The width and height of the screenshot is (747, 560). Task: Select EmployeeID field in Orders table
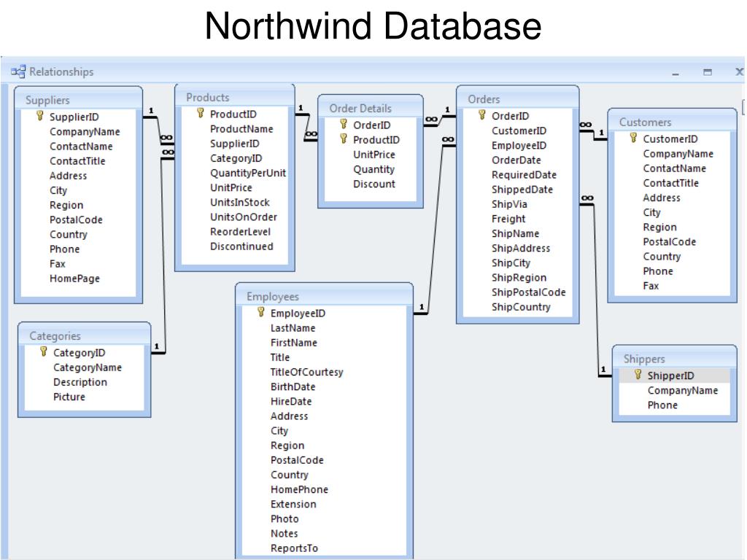point(519,146)
